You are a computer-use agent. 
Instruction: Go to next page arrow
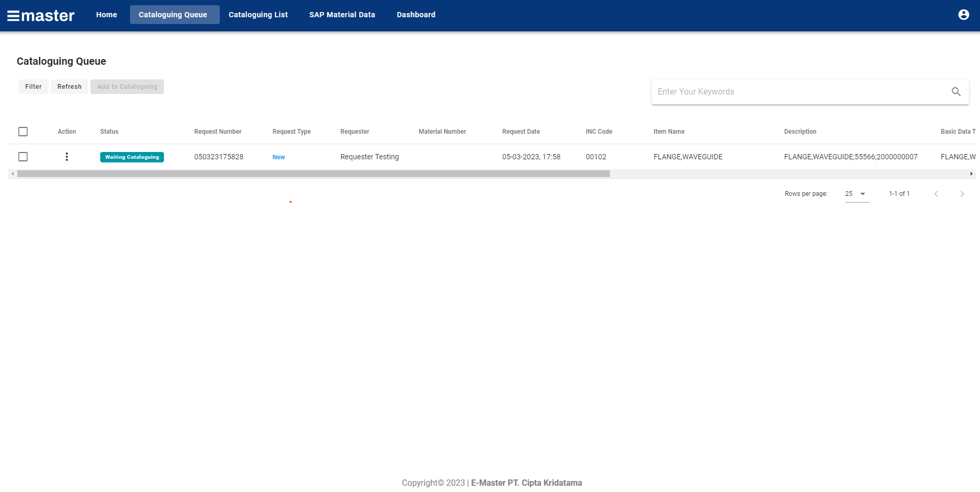coord(962,194)
